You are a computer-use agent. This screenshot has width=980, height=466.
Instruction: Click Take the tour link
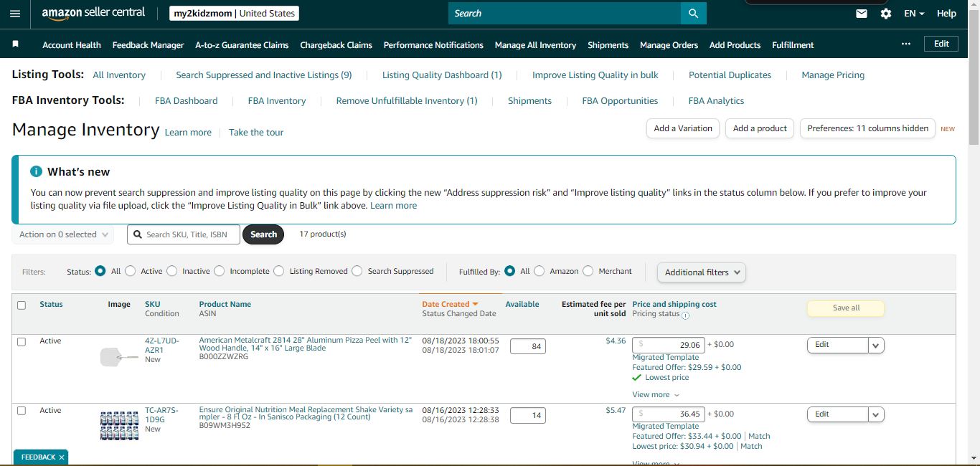tap(256, 132)
